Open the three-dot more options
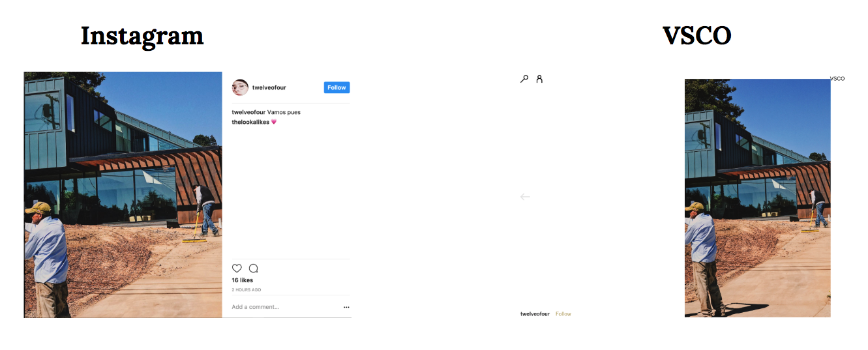This screenshot has height=350, width=868. point(346,307)
